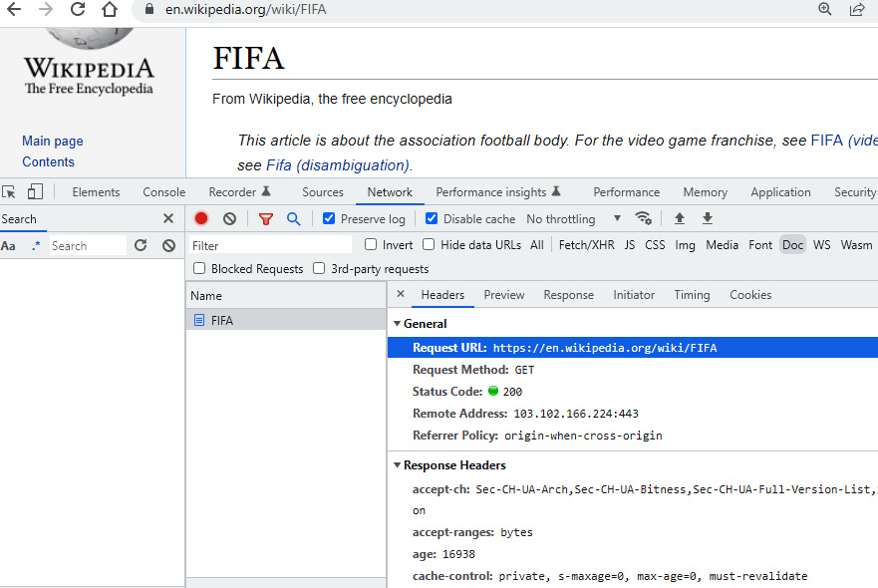Screen dimensions: 878x588
Task: Open the No throttling dropdown
Action: click(x=573, y=219)
